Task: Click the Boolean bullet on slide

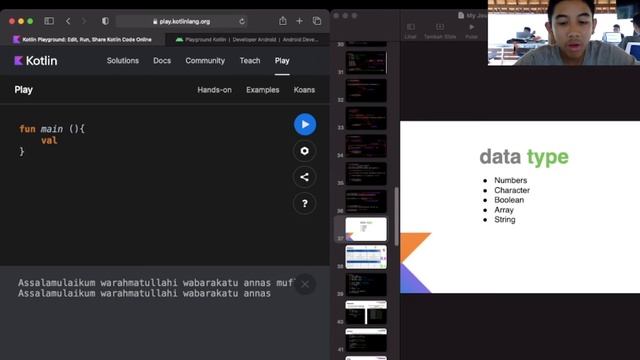Action: [x=509, y=200]
